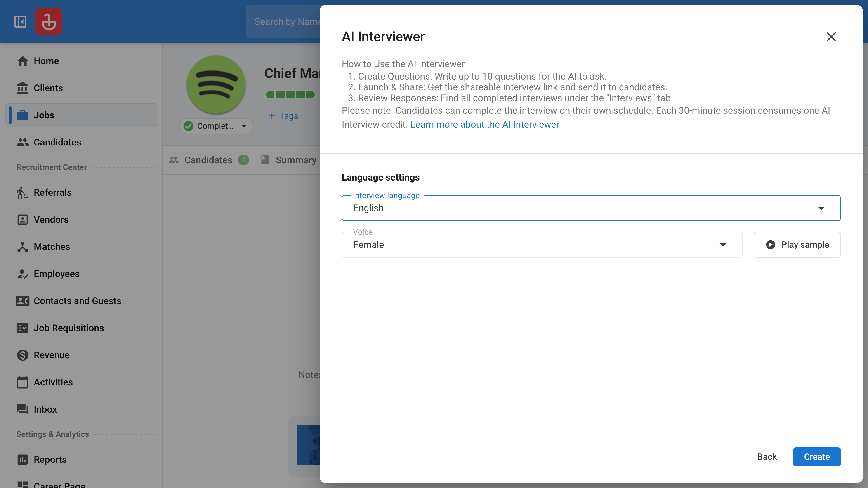The width and height of the screenshot is (868, 488).
Task: Close the AI Interviewer dialog
Action: point(831,36)
